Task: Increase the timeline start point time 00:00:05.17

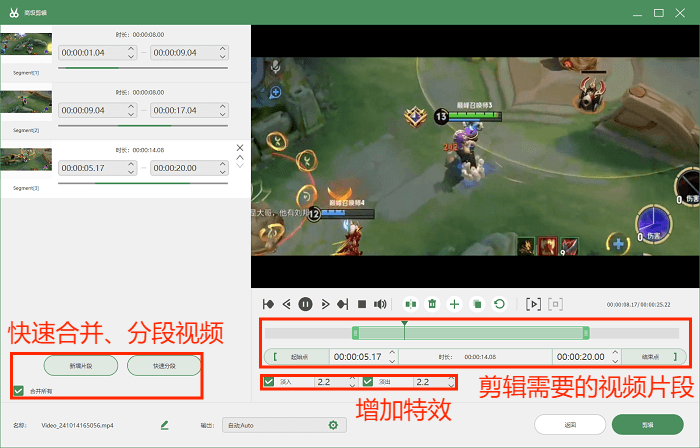Action: (392, 353)
